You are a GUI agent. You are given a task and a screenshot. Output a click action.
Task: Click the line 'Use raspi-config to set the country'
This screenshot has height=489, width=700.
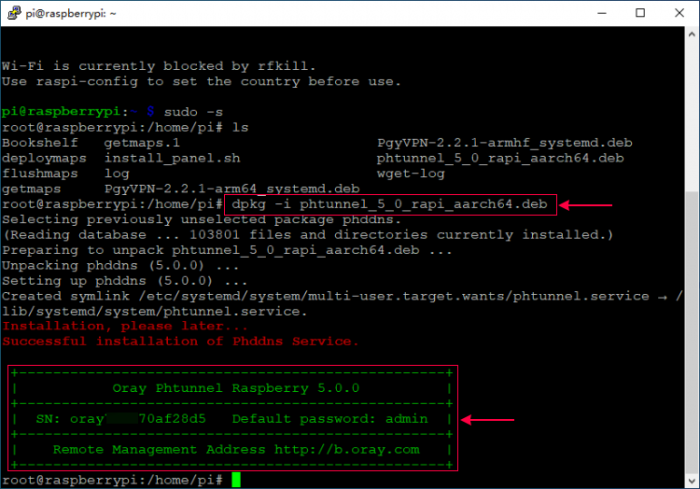point(201,81)
